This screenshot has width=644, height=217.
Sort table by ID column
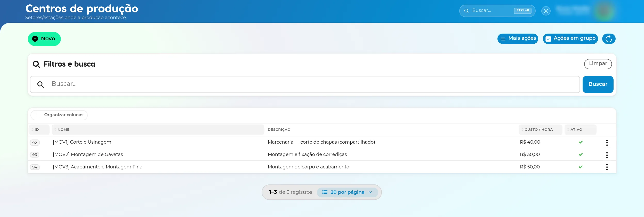pos(39,130)
